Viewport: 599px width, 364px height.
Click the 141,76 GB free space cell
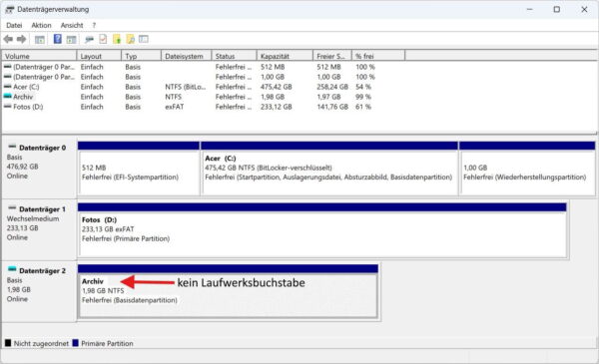(332, 107)
